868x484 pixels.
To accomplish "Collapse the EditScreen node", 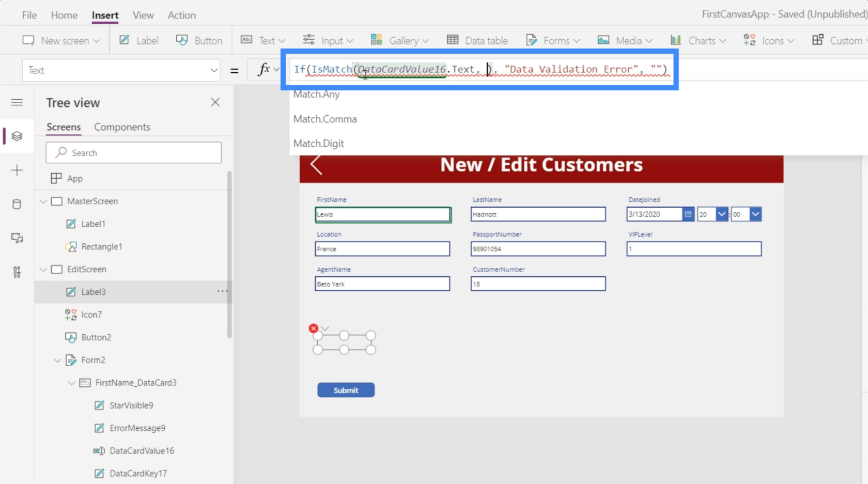I will coord(43,270).
